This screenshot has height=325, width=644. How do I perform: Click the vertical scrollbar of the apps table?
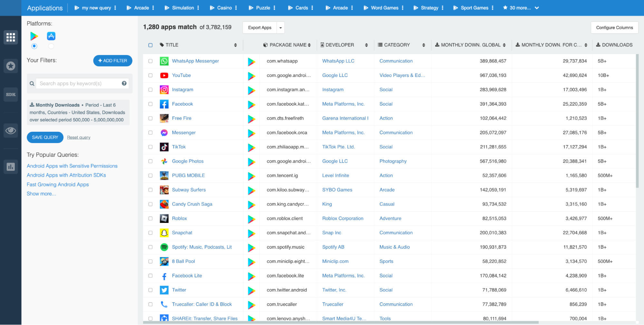pos(637,121)
